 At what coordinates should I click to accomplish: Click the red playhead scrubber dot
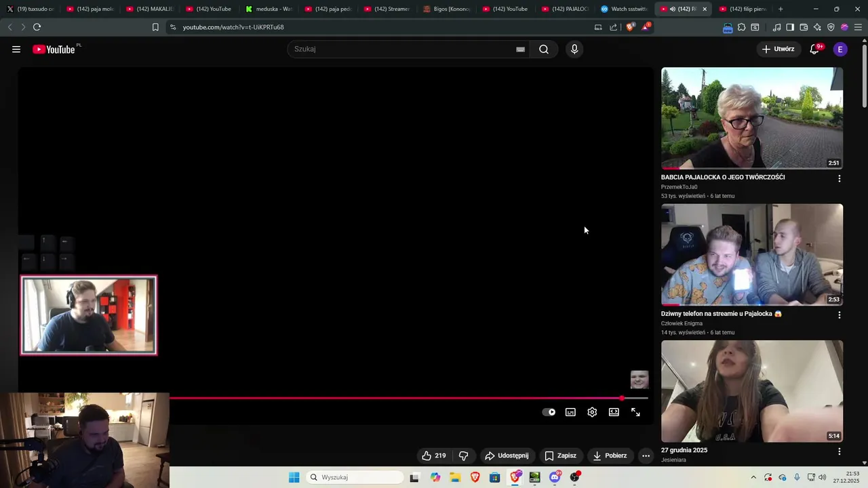coord(622,398)
